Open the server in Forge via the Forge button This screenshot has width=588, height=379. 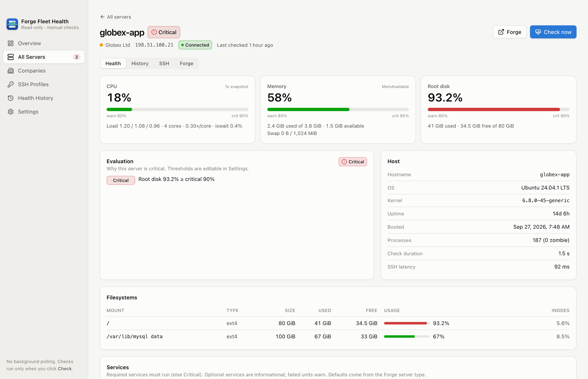[509, 32]
